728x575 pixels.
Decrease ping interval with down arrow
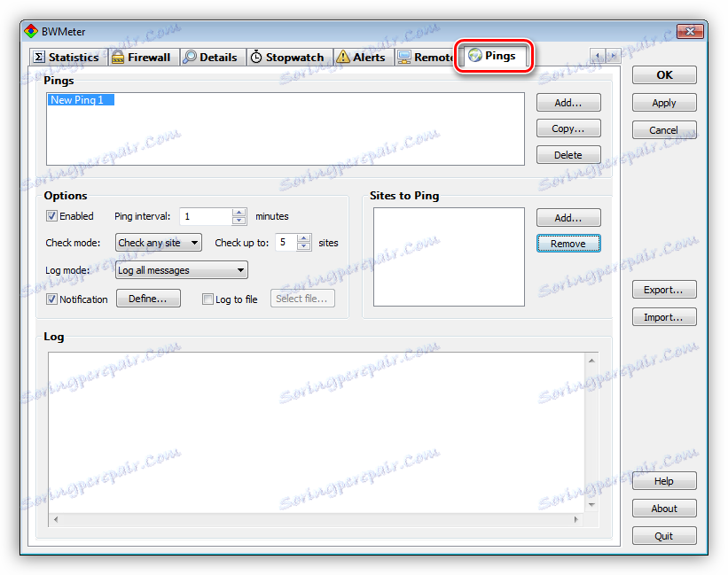point(239,221)
